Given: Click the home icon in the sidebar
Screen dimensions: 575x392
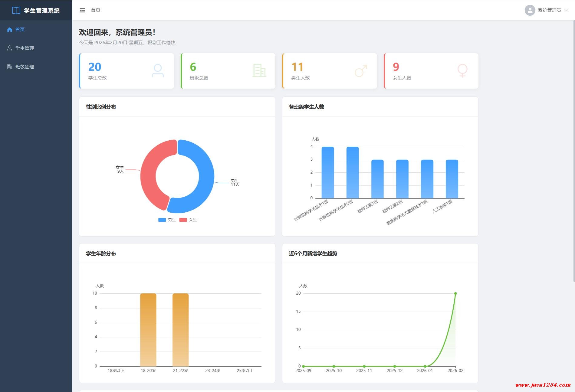Looking at the screenshot, I should (10, 30).
